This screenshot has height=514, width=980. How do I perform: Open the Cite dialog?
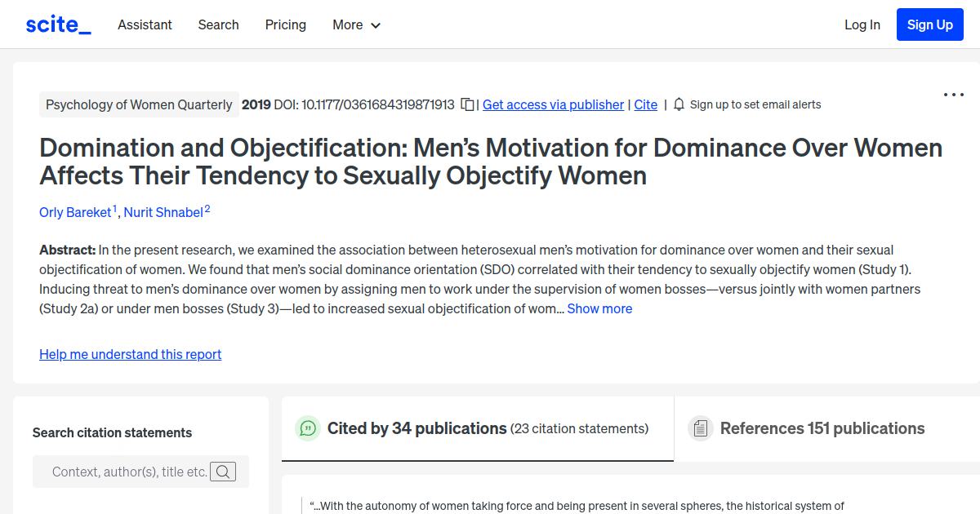click(x=645, y=104)
